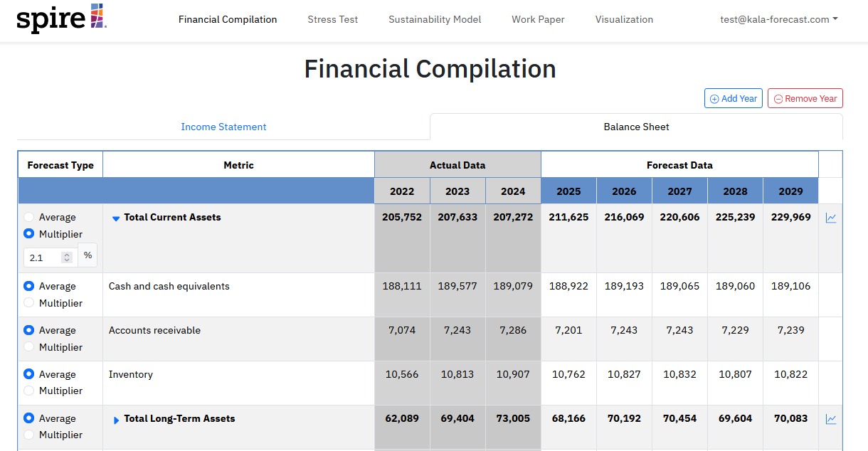Click the 2026 forecast column header
Screen dimensions: 868x451
[x=624, y=191]
